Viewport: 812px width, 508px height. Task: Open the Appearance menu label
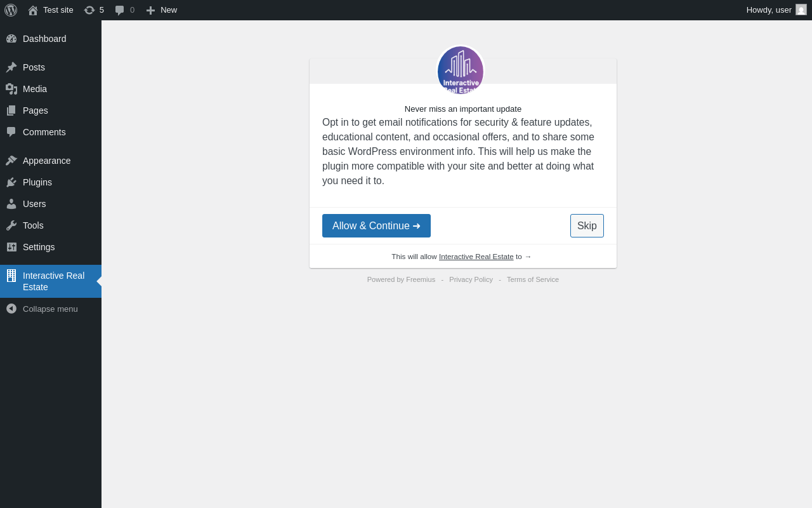[x=46, y=161]
